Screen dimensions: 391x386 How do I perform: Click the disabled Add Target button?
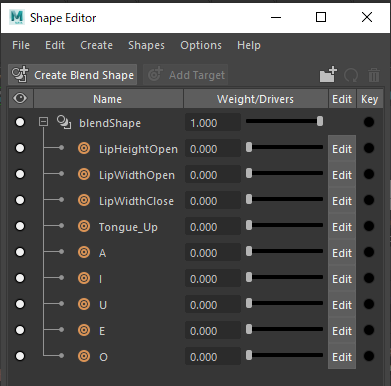pos(186,74)
